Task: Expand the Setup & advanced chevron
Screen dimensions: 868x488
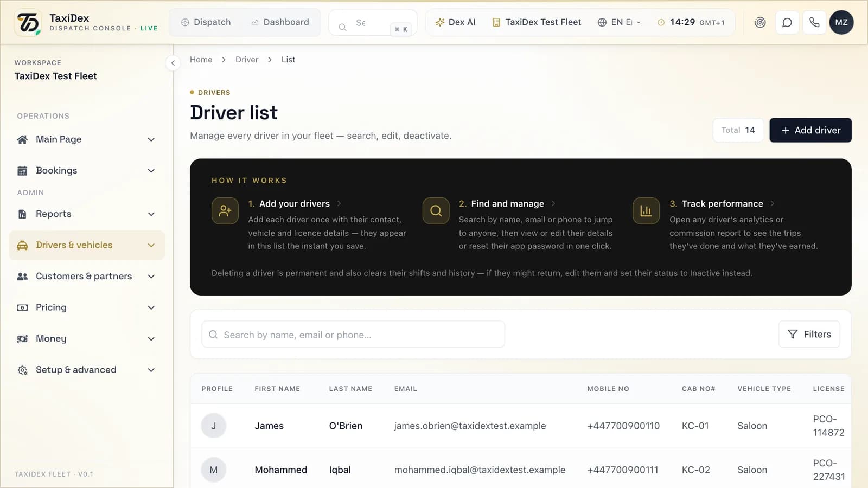Action: [x=151, y=370]
